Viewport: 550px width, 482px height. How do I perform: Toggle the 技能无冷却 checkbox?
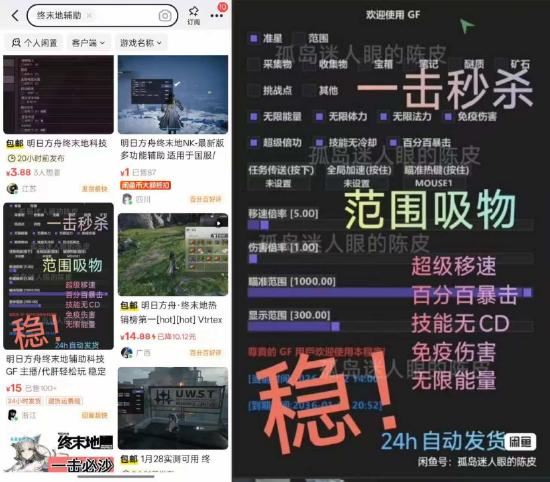point(319,142)
